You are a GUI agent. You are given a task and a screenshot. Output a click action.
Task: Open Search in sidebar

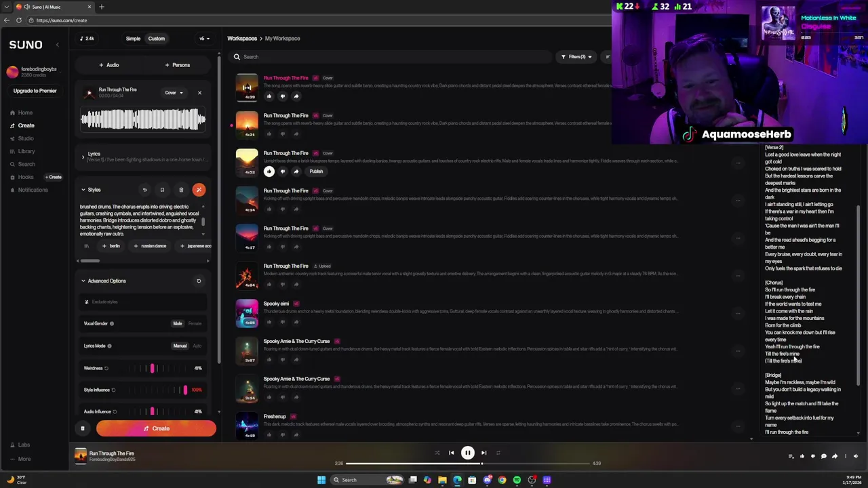coord(22,164)
